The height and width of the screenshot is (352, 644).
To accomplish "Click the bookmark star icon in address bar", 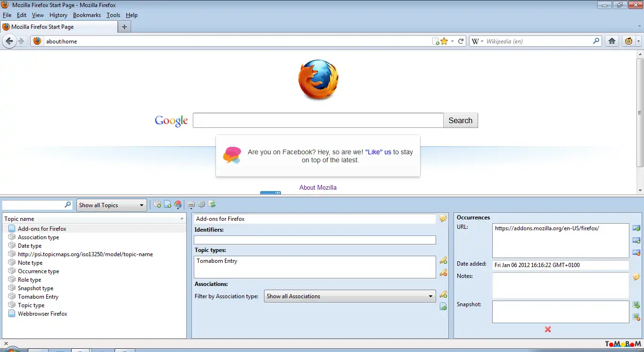I will click(x=444, y=41).
